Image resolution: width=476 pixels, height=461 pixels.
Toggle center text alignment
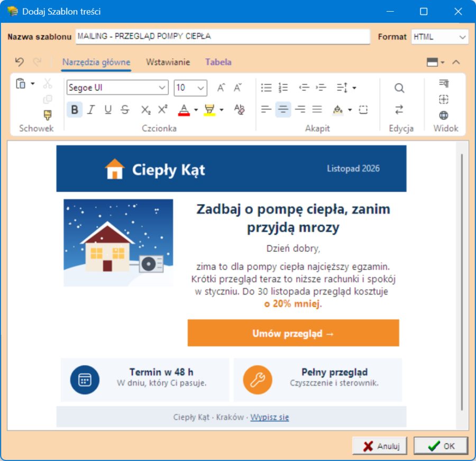pyautogui.click(x=283, y=109)
